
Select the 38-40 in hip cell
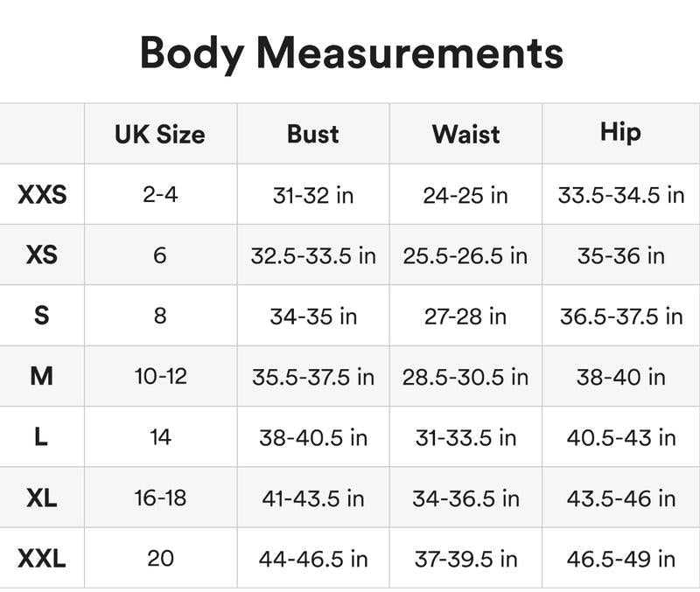(x=620, y=376)
